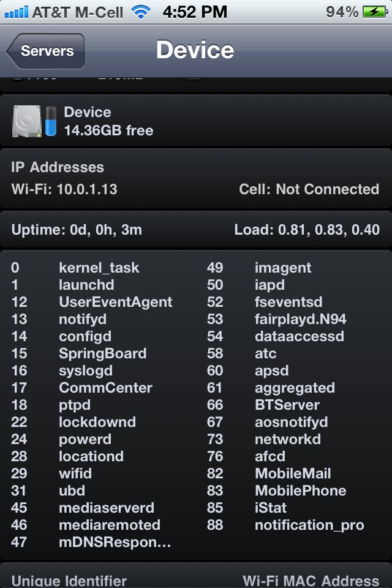The width and height of the screenshot is (392, 588).
Task: Tap the Wi-Fi signal icon in status bar
Action: tap(141, 12)
